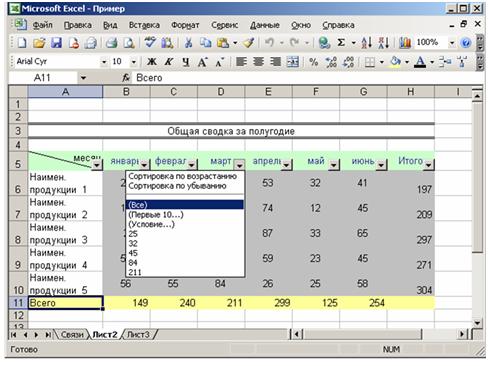This screenshot has height=366, width=488.
Task: Click the insert function fx button
Action: (126, 78)
